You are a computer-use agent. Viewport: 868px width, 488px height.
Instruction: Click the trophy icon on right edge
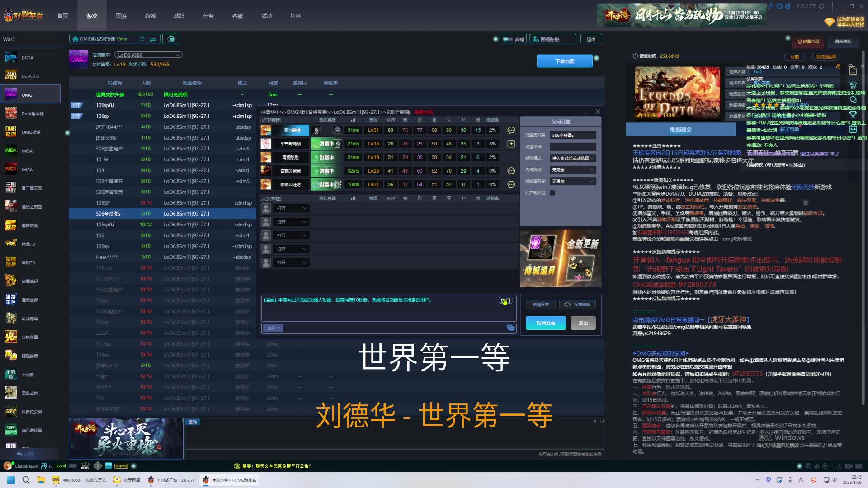click(853, 114)
